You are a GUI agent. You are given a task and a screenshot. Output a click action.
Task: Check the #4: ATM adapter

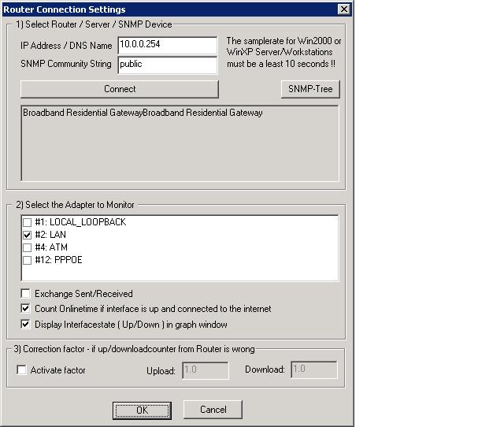pyautogui.click(x=28, y=247)
